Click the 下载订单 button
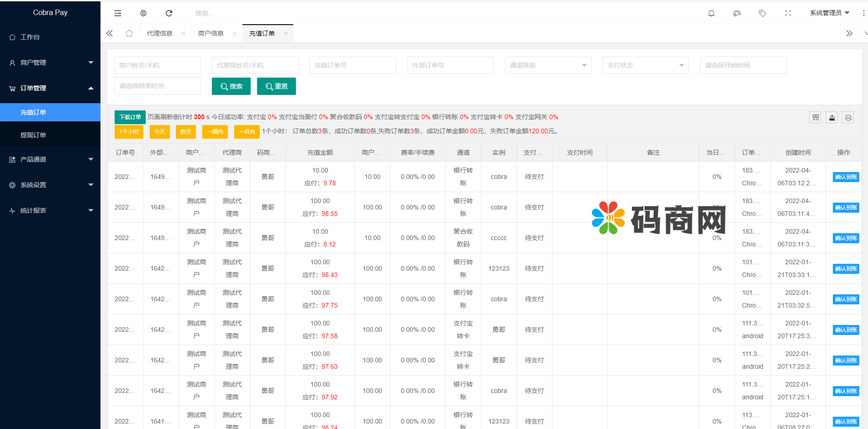 pos(130,117)
